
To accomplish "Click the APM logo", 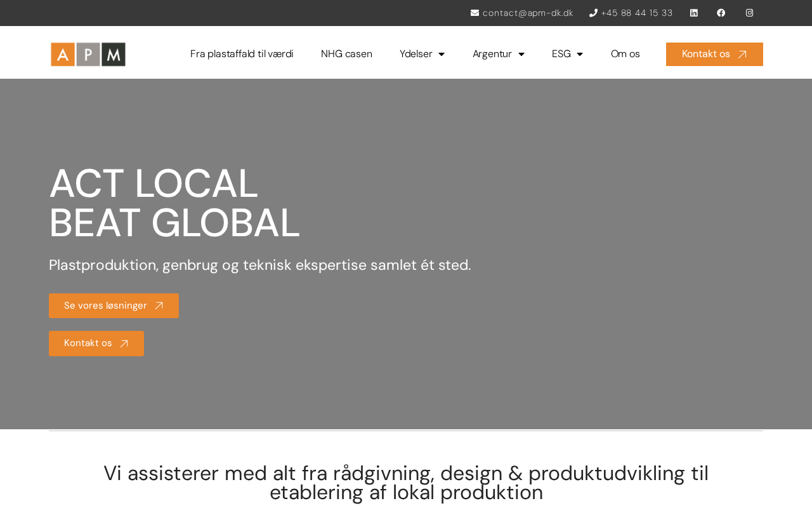I will [x=88, y=54].
